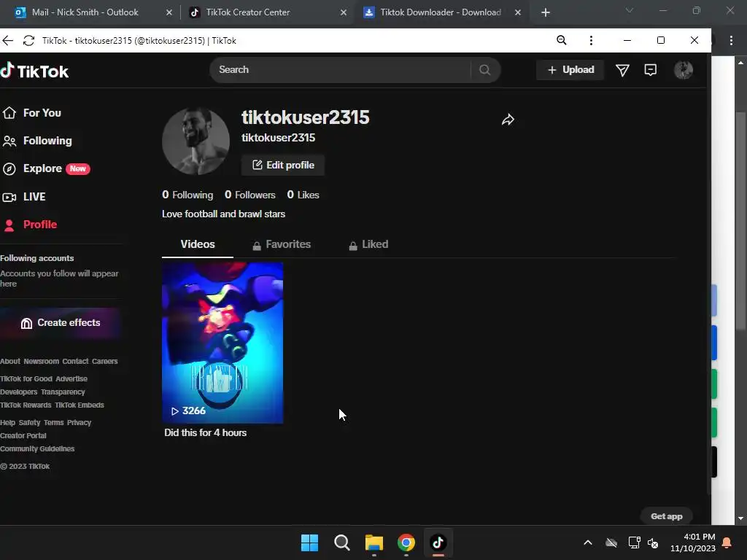Go back using the back arrow
This screenshot has height=560, width=747.
click(x=7, y=41)
